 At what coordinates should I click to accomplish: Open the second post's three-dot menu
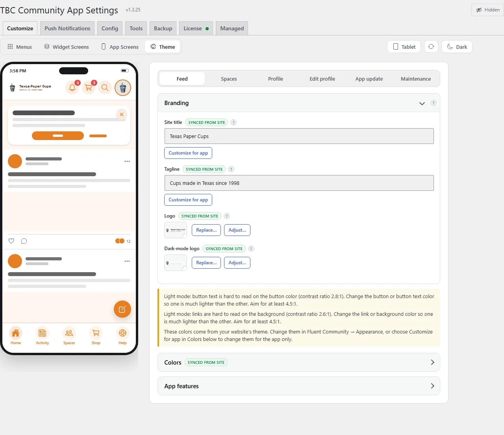[x=127, y=261]
